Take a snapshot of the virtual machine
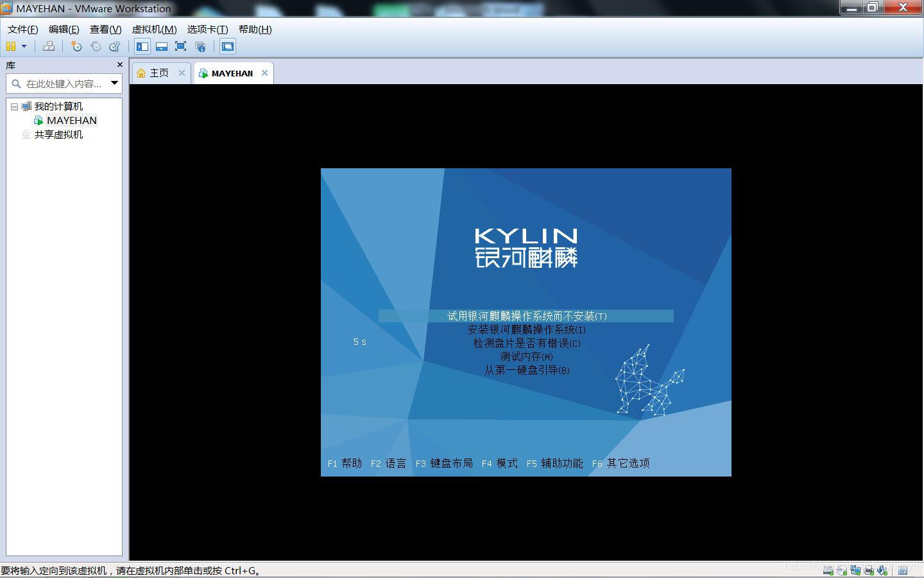Image resolution: width=924 pixels, height=578 pixels. [x=76, y=46]
